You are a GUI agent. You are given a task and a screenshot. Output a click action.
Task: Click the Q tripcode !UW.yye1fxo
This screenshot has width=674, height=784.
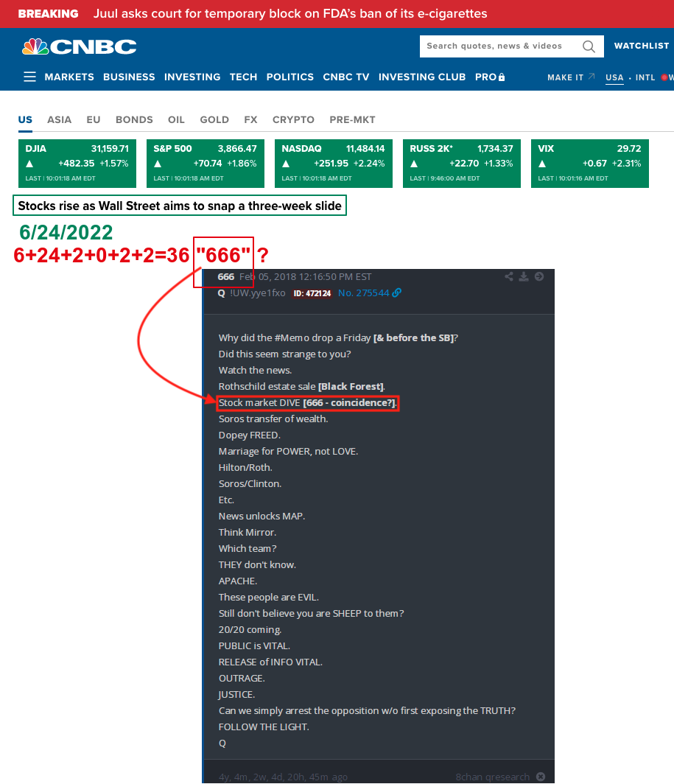[x=258, y=293]
